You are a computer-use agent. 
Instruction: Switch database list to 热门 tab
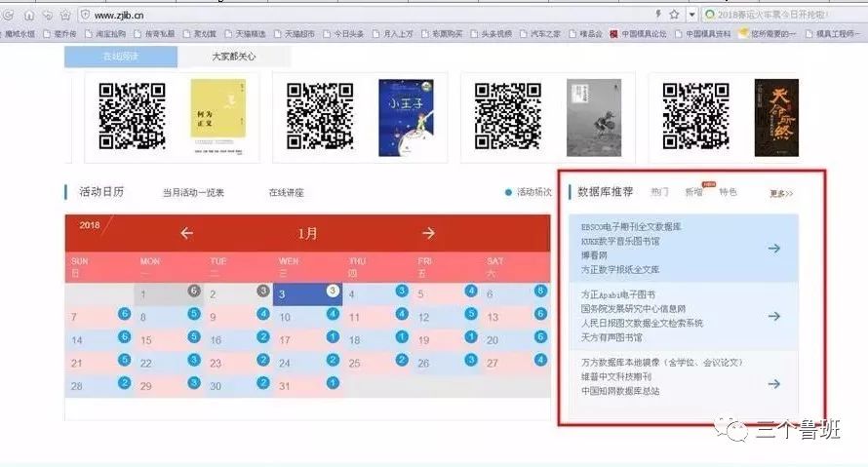[x=659, y=192]
